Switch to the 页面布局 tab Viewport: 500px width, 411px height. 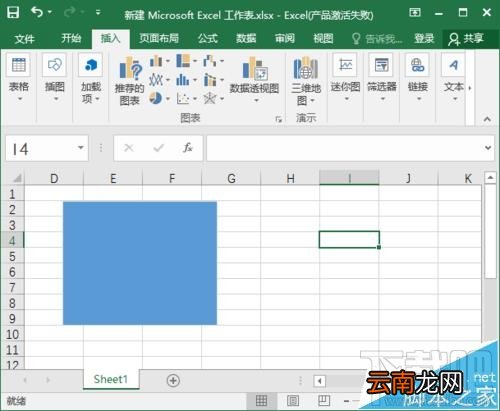tap(159, 38)
